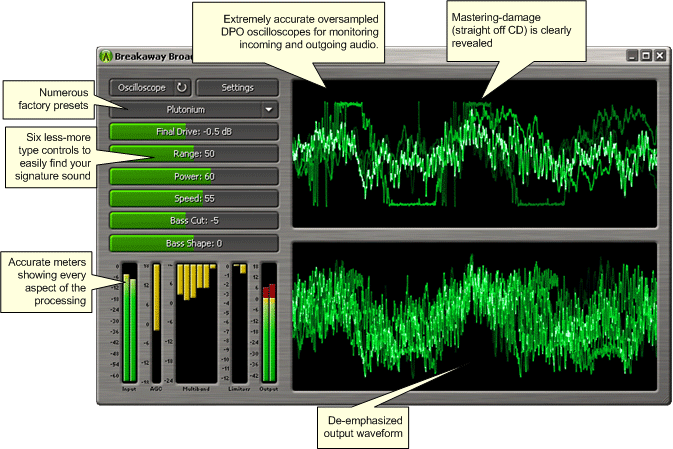
Task: Click the Input level meter
Action: pyautogui.click(x=130, y=323)
